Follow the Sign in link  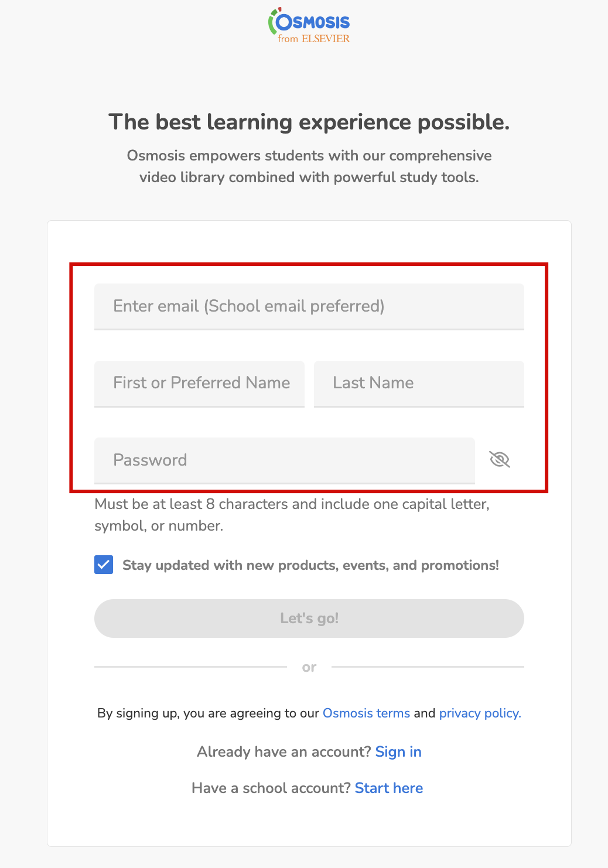[398, 752]
